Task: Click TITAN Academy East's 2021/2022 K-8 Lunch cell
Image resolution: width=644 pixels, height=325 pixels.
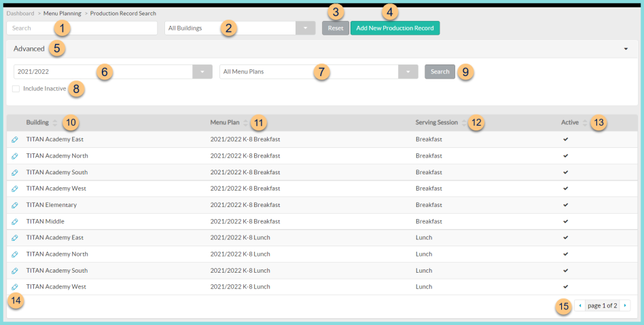Action: tap(240, 237)
